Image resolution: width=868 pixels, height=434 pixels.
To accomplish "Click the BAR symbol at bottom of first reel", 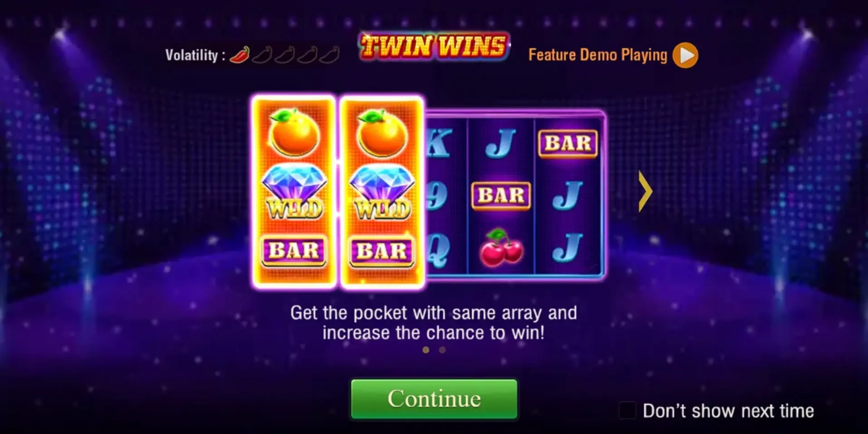I will click(294, 251).
